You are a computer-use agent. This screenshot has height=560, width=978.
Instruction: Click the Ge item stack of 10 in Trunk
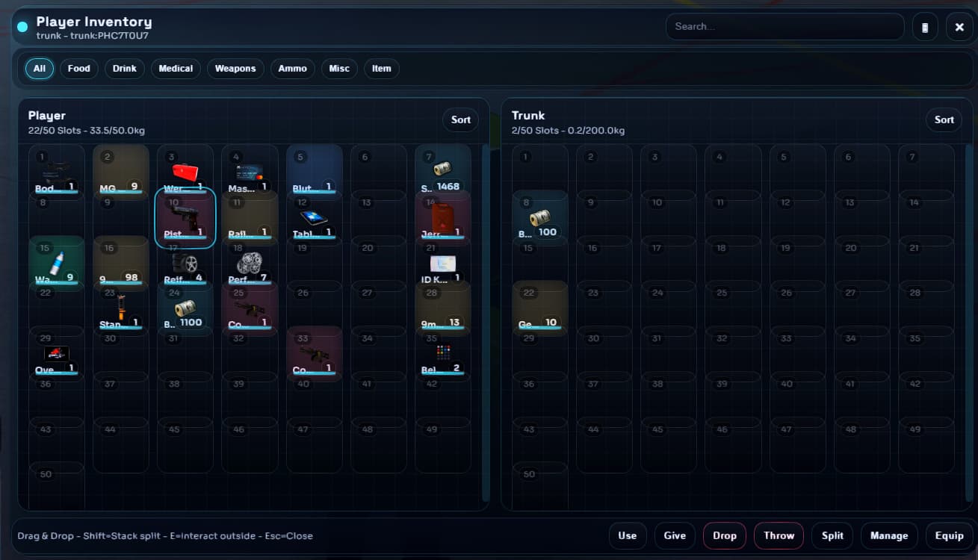pos(540,308)
